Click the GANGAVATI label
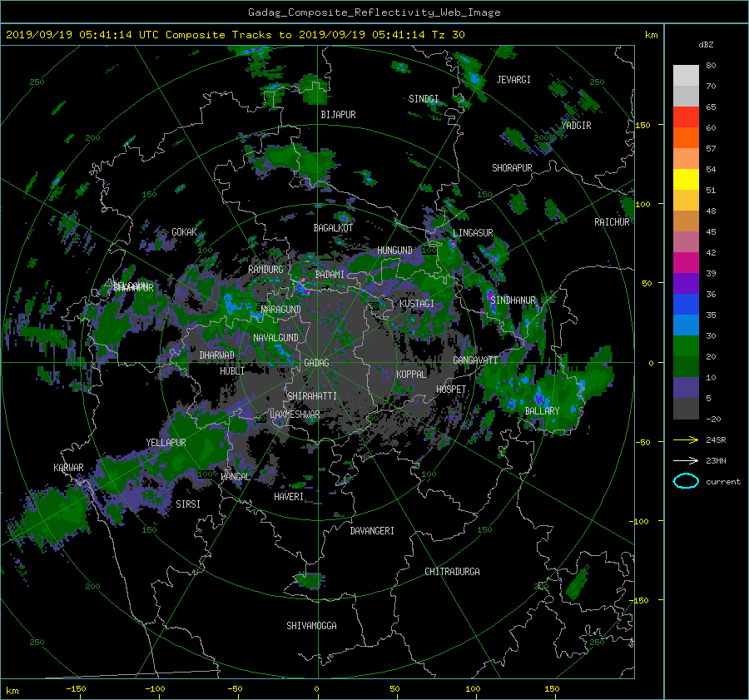Viewport: 749px width, 700px height. pos(475,360)
